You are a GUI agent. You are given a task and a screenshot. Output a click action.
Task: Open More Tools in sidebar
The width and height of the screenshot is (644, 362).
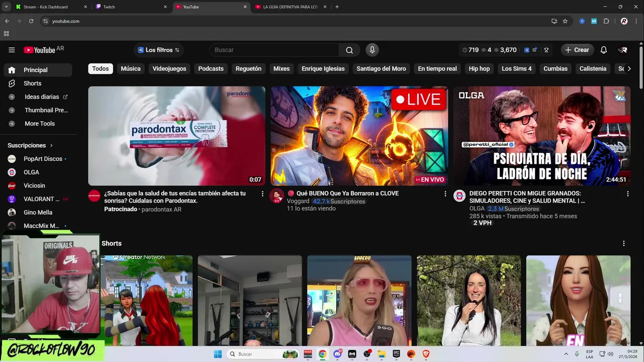38,124
